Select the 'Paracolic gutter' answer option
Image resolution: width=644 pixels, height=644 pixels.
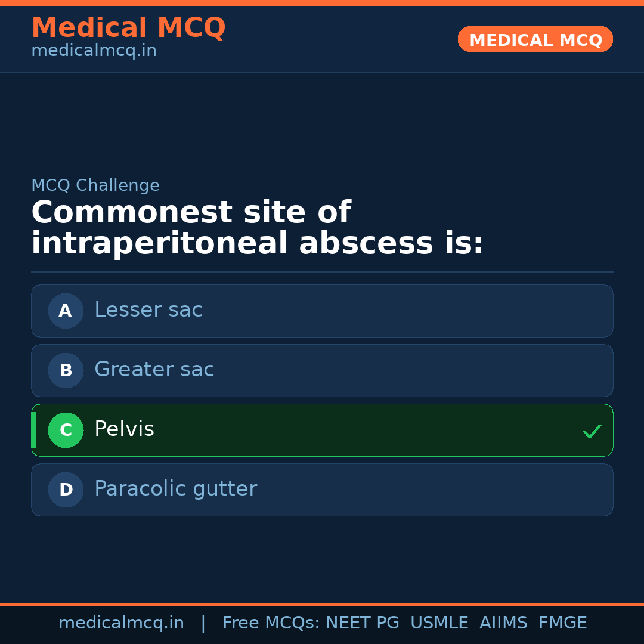click(322, 490)
